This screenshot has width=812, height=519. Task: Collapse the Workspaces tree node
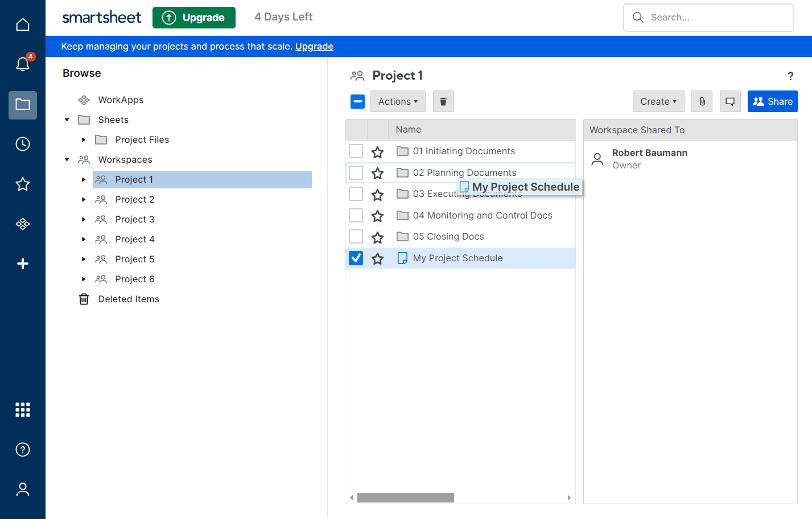[67, 159]
